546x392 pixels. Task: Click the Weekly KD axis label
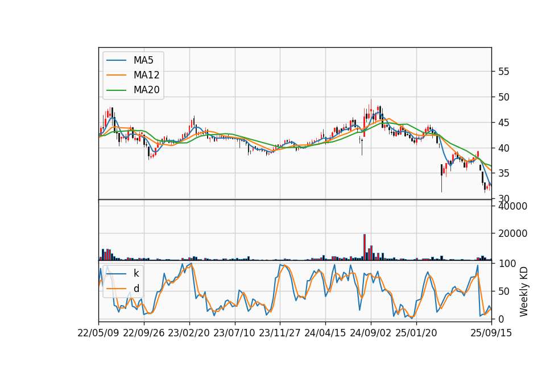[x=524, y=291]
